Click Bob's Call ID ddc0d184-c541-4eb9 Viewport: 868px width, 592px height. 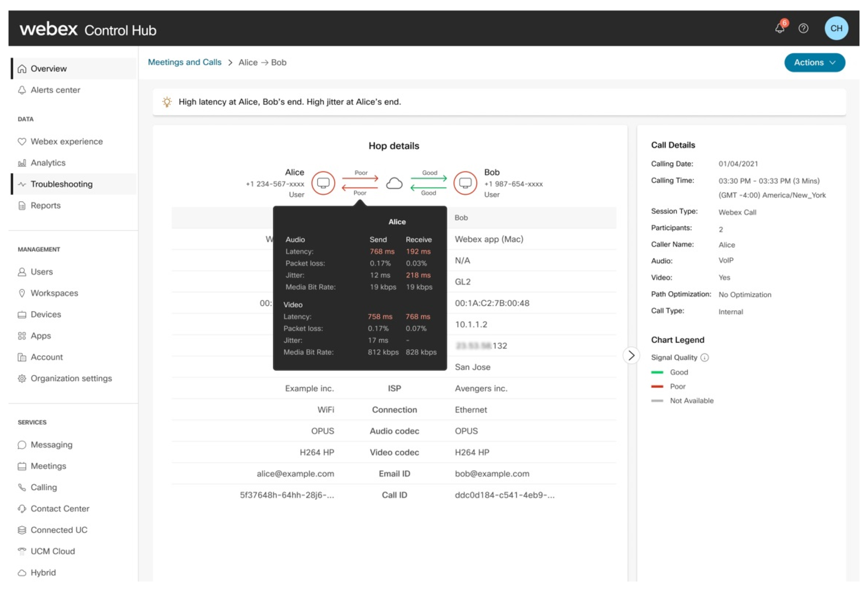(505, 495)
